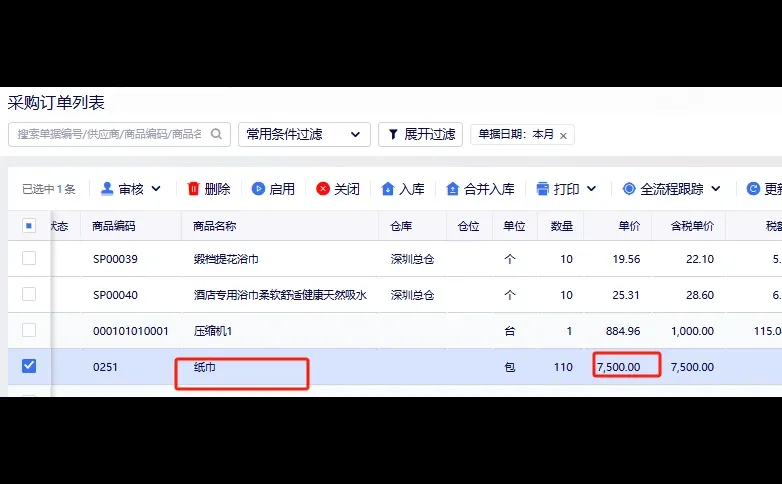This screenshot has width=782, height=484.
Task: Expand the 打印 dropdown arrow
Action: [591, 189]
